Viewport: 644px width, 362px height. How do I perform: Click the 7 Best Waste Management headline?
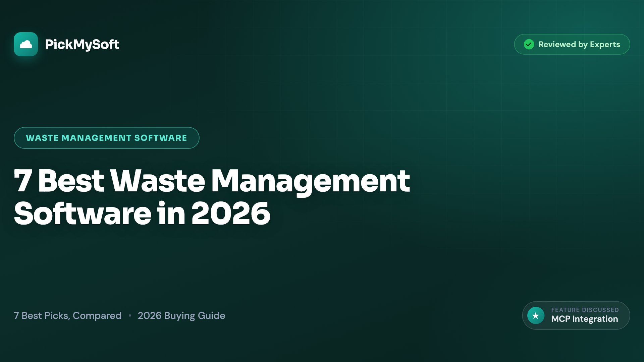212,197
